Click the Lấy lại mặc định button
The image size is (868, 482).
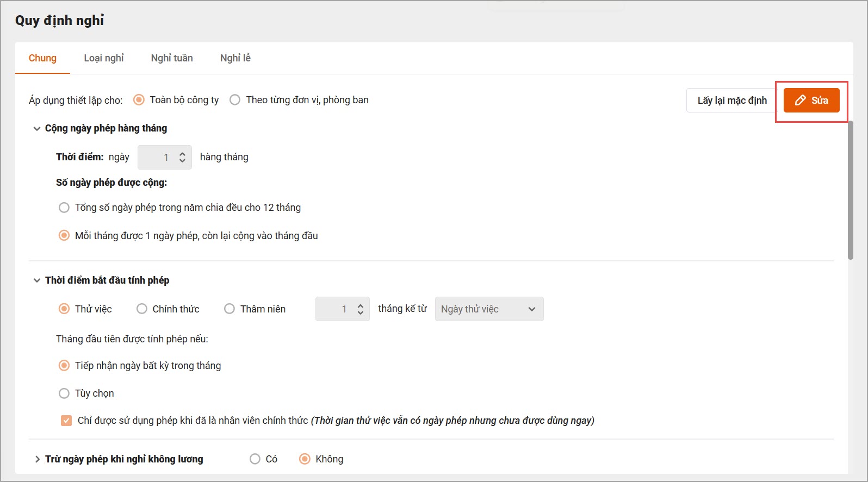[731, 101]
